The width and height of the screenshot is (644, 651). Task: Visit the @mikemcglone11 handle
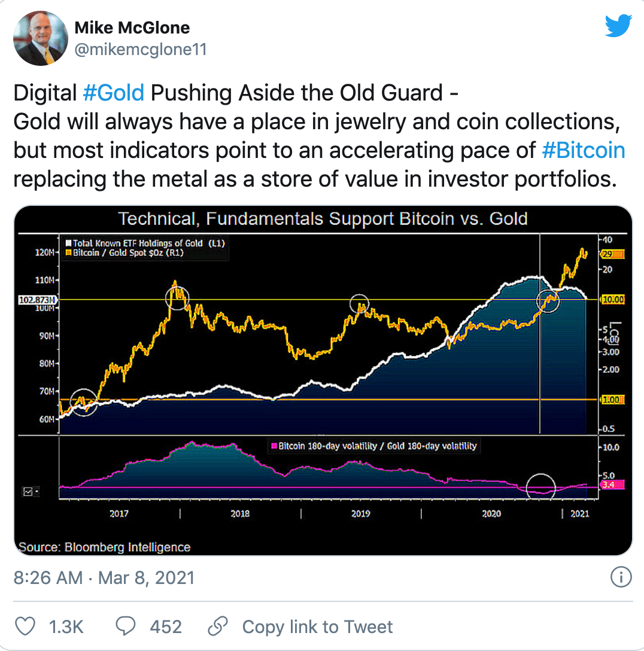click(140, 50)
